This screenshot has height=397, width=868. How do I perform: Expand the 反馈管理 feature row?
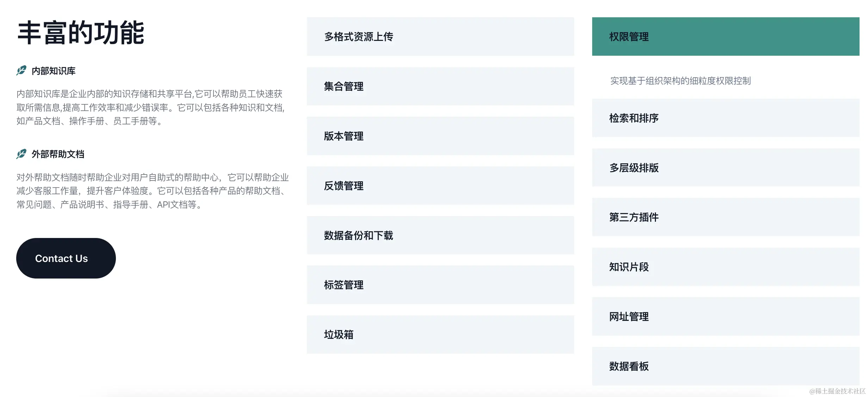440,186
